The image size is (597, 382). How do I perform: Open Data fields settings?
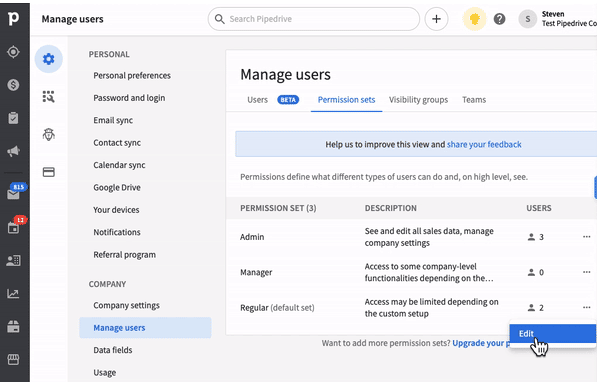(x=113, y=350)
